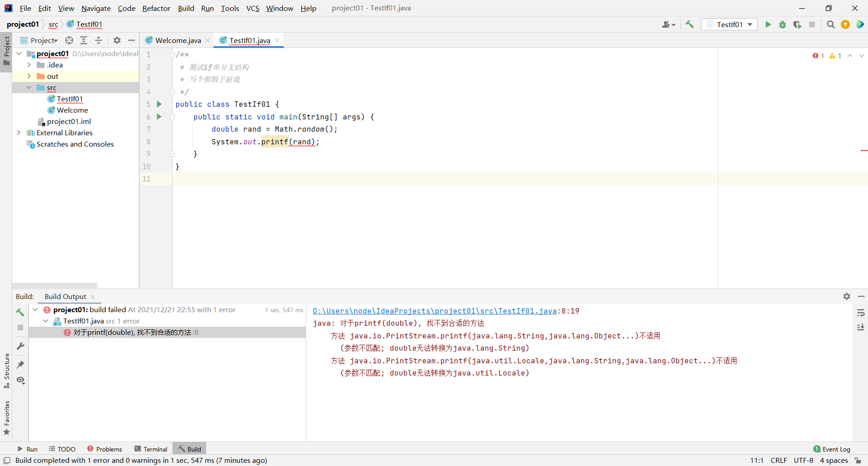Open the Refactor menu

click(x=156, y=8)
